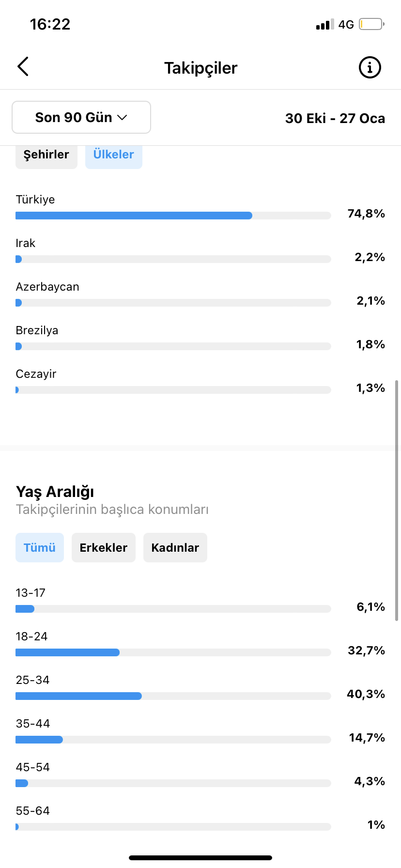Filter age range by Erkekler
401x868 pixels.
click(104, 548)
